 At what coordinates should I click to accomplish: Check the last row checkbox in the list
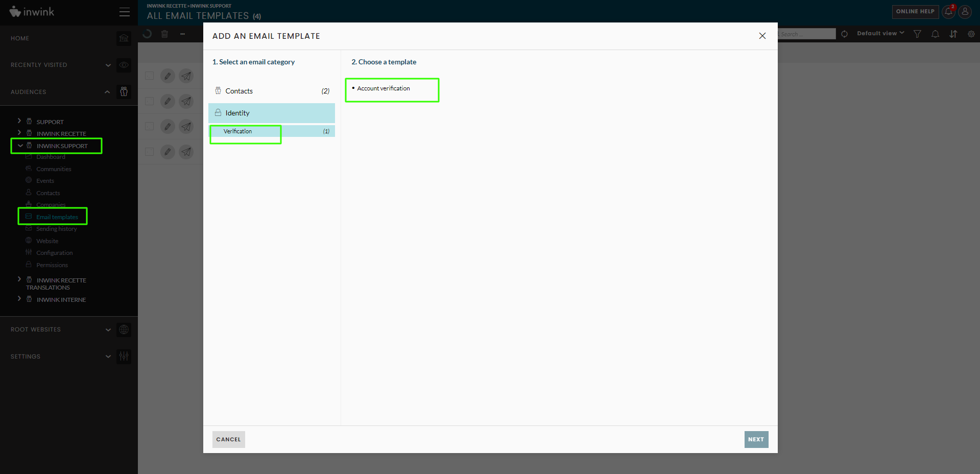point(149,152)
